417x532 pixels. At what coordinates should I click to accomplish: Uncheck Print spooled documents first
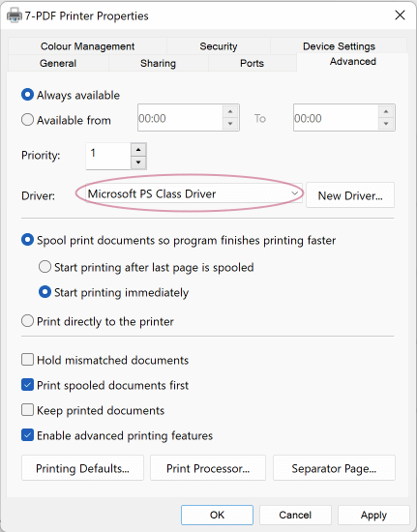[27, 385]
